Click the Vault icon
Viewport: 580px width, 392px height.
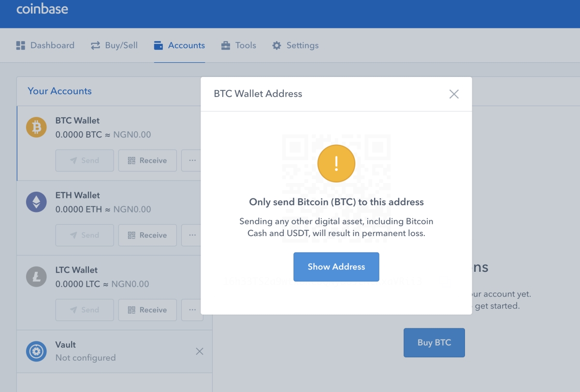pos(36,351)
